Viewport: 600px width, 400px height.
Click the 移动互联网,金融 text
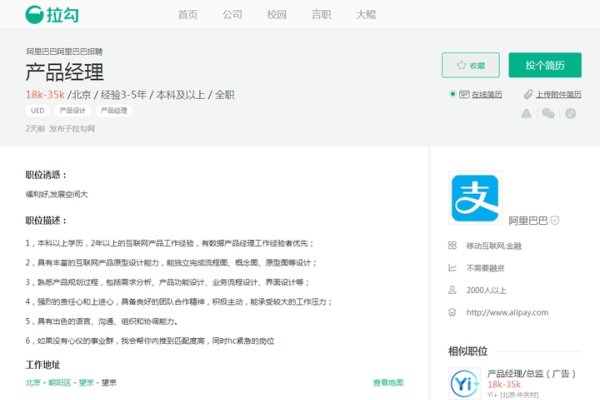click(494, 246)
